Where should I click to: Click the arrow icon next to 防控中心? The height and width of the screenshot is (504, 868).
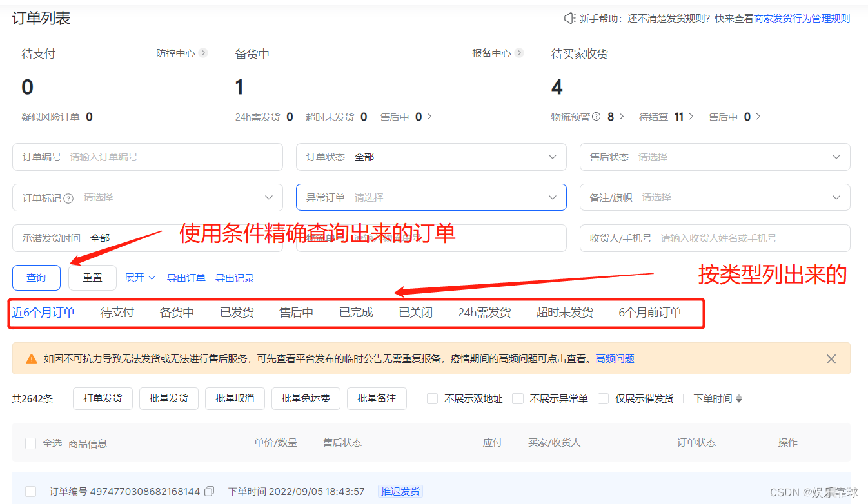[x=203, y=53]
